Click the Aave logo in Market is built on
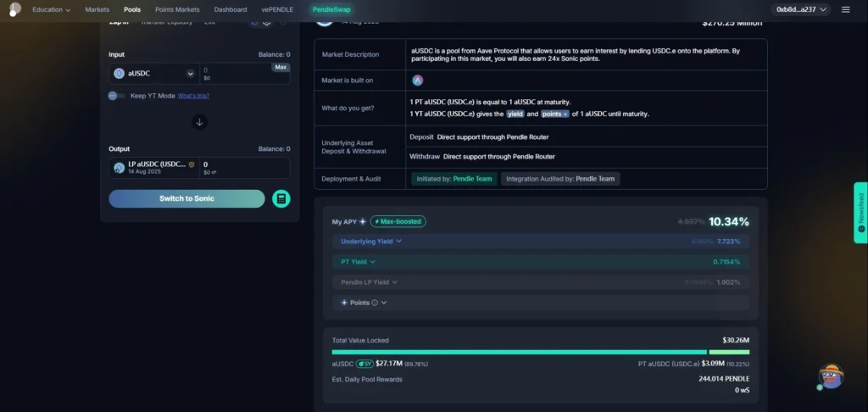The width and height of the screenshot is (868, 412). 417,81
